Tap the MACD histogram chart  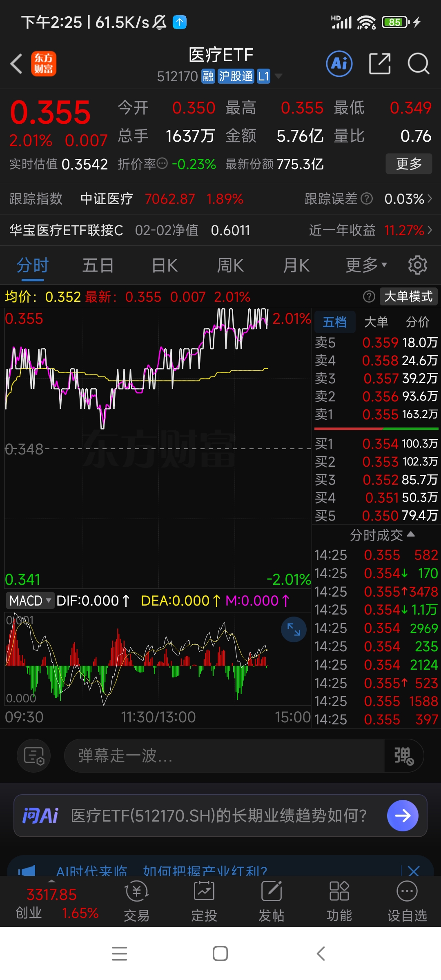pyautogui.click(x=158, y=658)
